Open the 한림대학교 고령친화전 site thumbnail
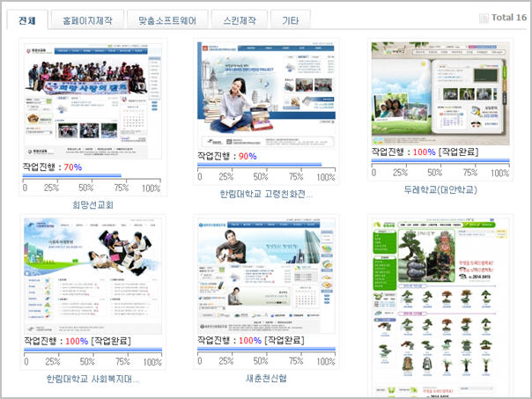532x399 pixels. [x=266, y=95]
